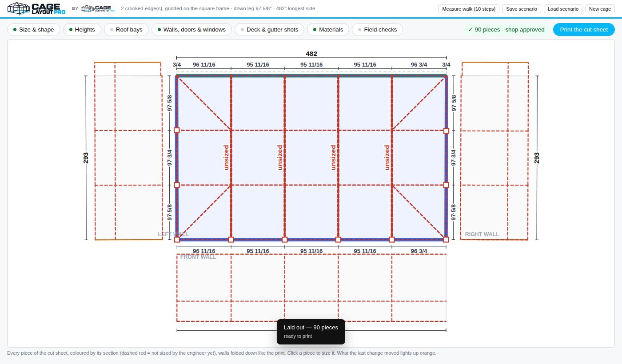The image size is (622, 364).
Task: Select the second unsized roof beam
Action: (285, 158)
